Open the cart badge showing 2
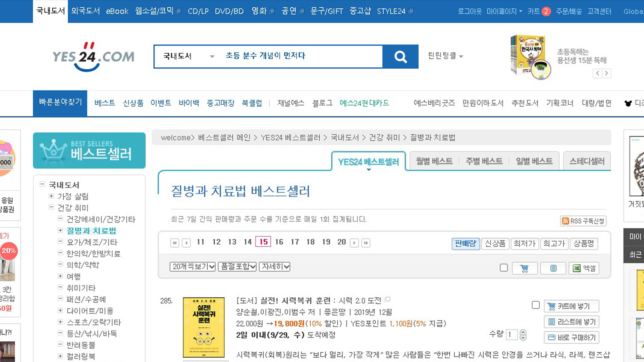 pyautogui.click(x=546, y=11)
